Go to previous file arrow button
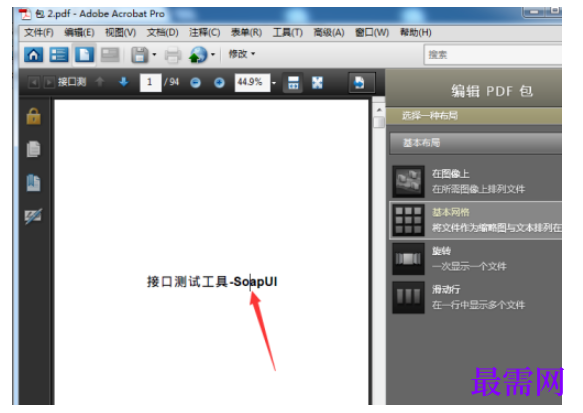This screenshot has width=583, height=413. point(33,82)
